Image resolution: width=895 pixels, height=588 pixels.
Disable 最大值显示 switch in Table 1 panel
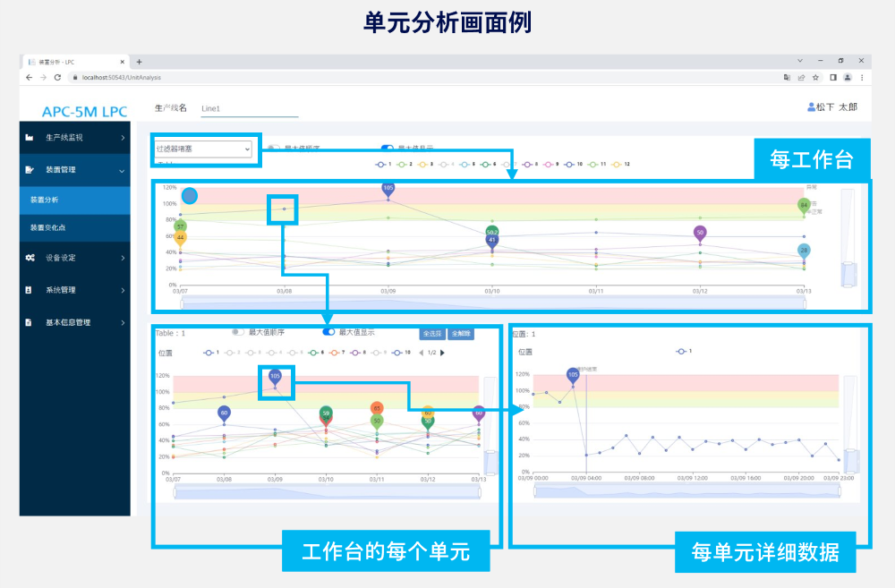328,332
